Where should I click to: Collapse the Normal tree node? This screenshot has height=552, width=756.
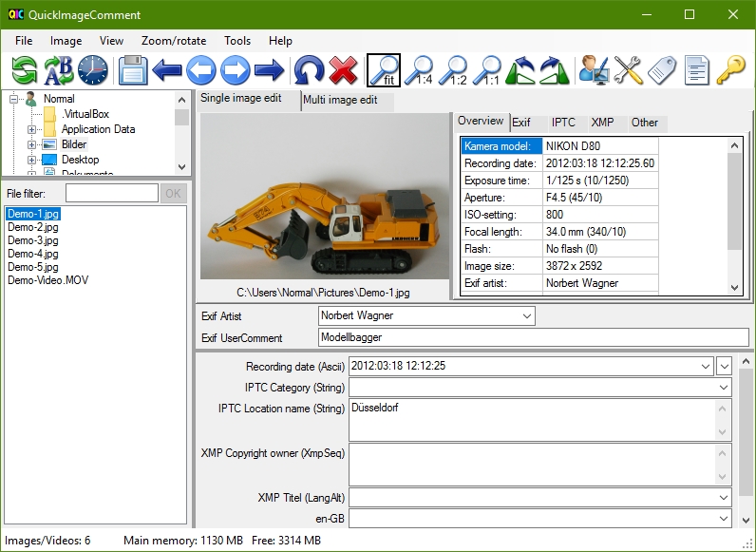[x=13, y=99]
